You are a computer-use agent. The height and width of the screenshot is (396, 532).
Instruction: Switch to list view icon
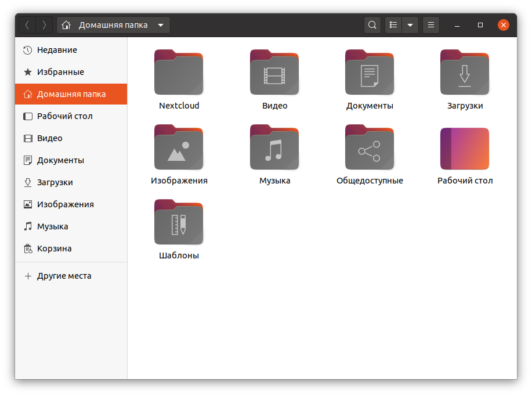393,25
